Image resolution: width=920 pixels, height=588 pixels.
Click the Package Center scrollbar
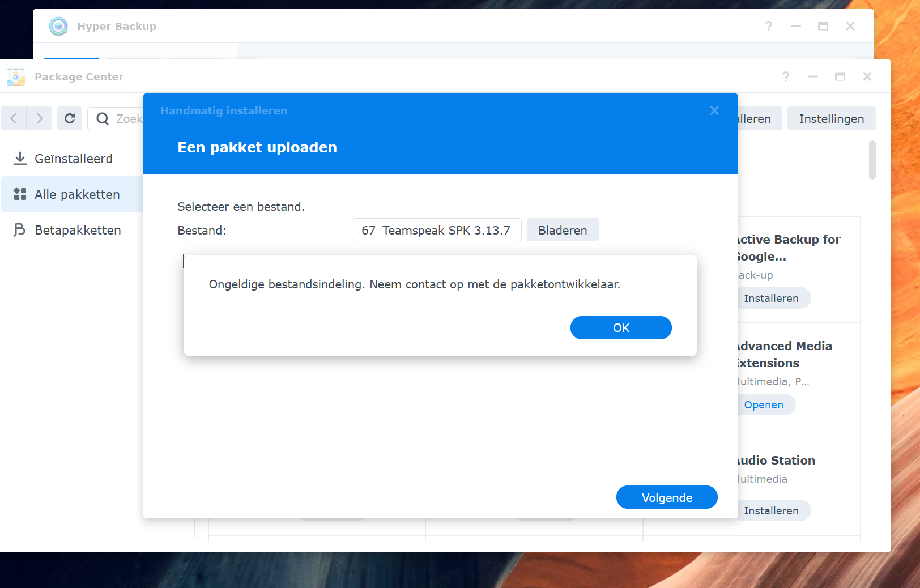(872, 160)
